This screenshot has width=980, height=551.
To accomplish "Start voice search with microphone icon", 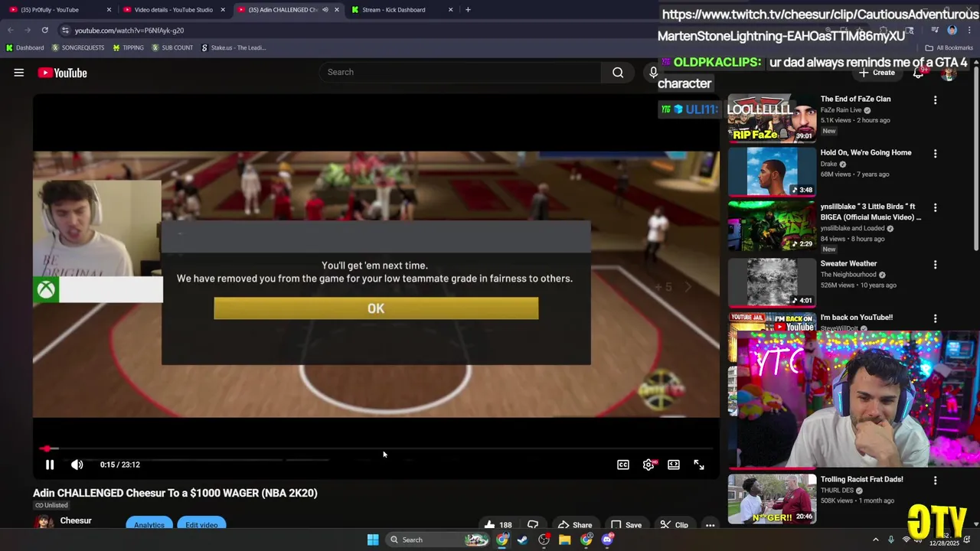I will [653, 72].
